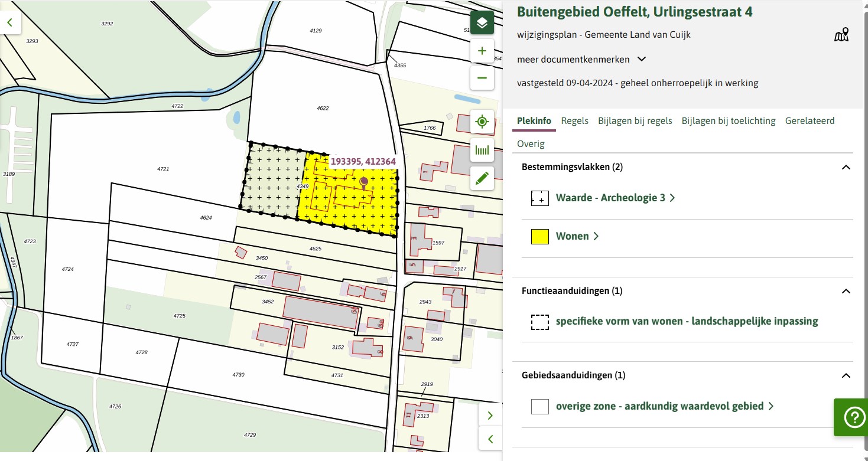This screenshot has width=868, height=461.
Task: Go back using top-left arrow
Action: tap(10, 22)
